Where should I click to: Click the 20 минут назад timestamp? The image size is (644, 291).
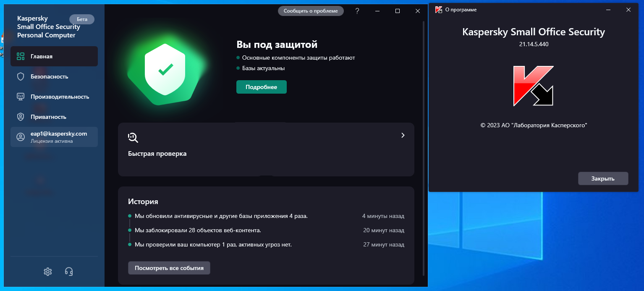384,230
